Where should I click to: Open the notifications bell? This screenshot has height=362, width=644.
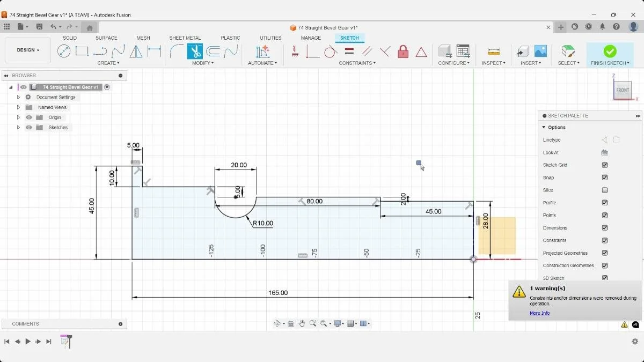pos(603,27)
